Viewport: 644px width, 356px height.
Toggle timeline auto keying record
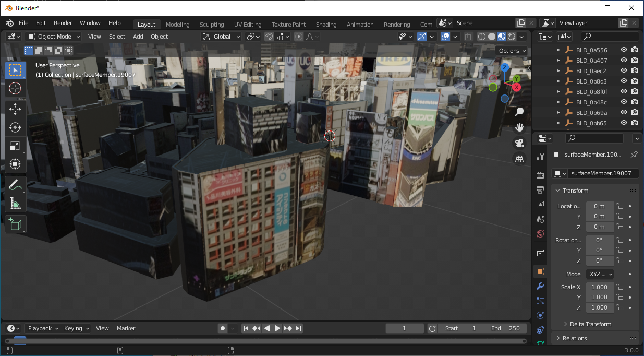223,328
